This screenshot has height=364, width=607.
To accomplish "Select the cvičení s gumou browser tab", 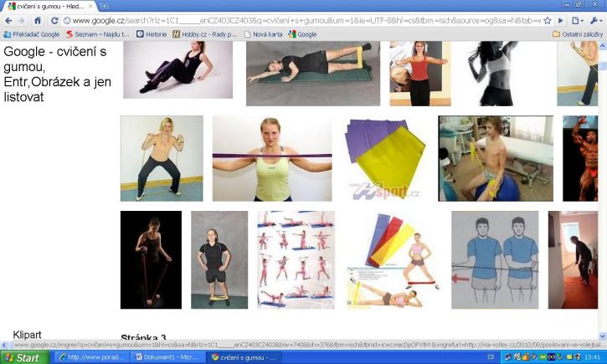I will pos(49,6).
